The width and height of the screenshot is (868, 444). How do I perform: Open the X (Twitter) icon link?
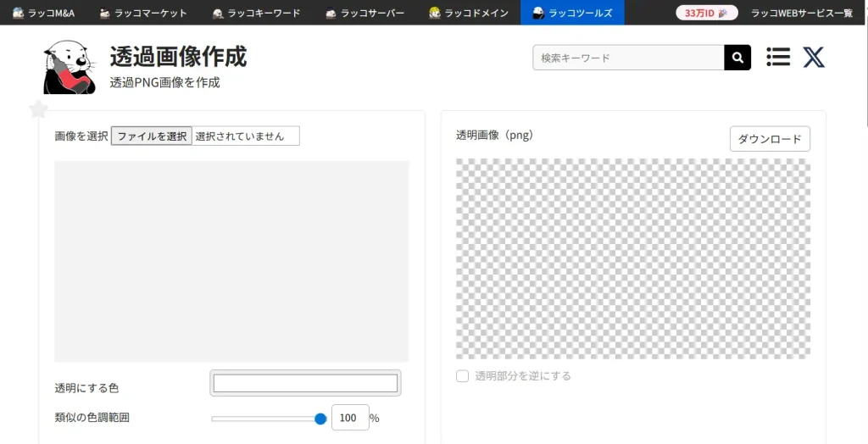pos(814,57)
